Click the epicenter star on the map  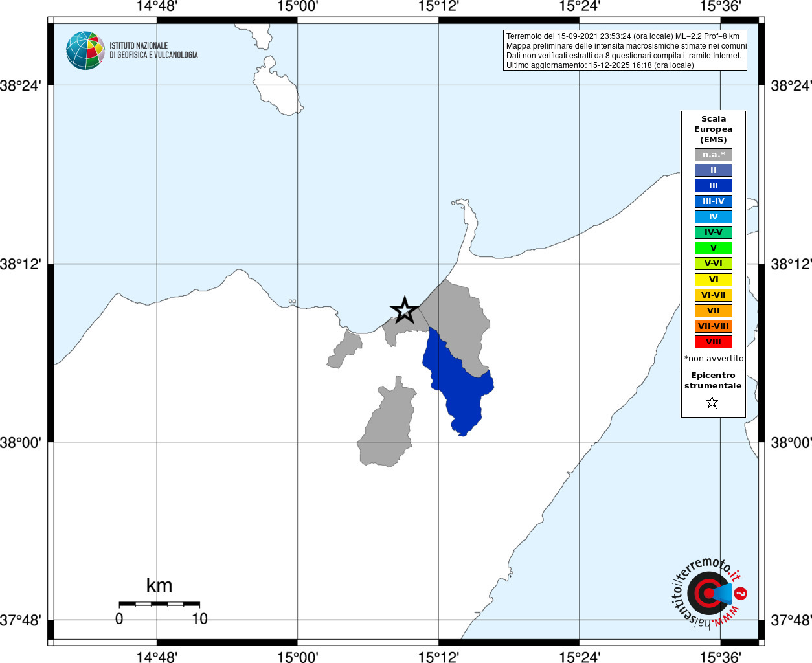pyautogui.click(x=405, y=310)
